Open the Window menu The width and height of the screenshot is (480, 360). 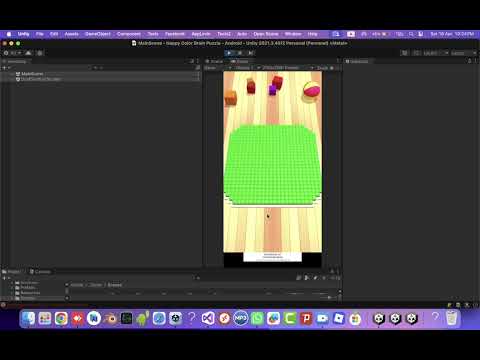293,34
